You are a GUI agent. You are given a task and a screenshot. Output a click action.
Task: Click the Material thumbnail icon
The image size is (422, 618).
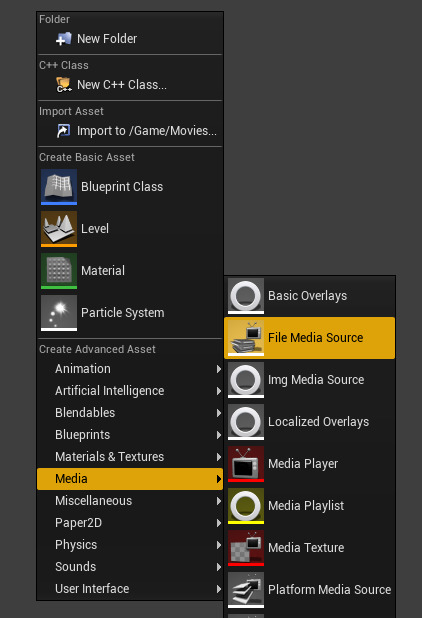[x=59, y=271]
